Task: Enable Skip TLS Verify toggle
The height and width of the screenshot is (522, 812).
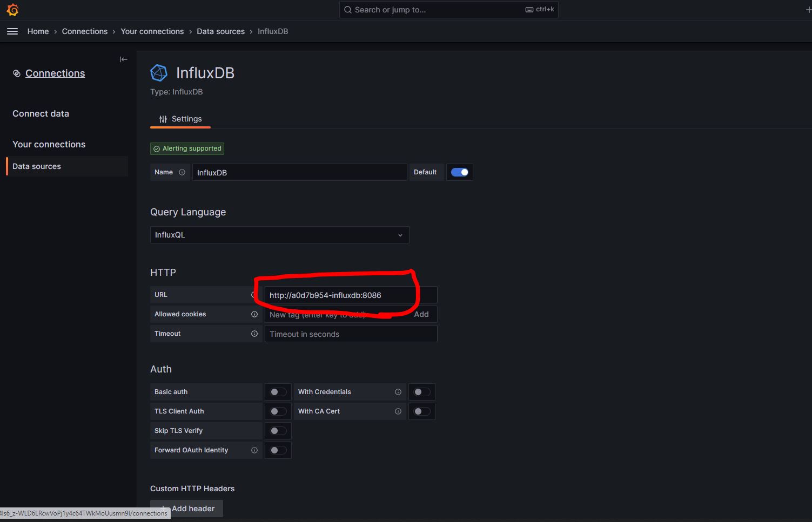Action: tap(278, 431)
